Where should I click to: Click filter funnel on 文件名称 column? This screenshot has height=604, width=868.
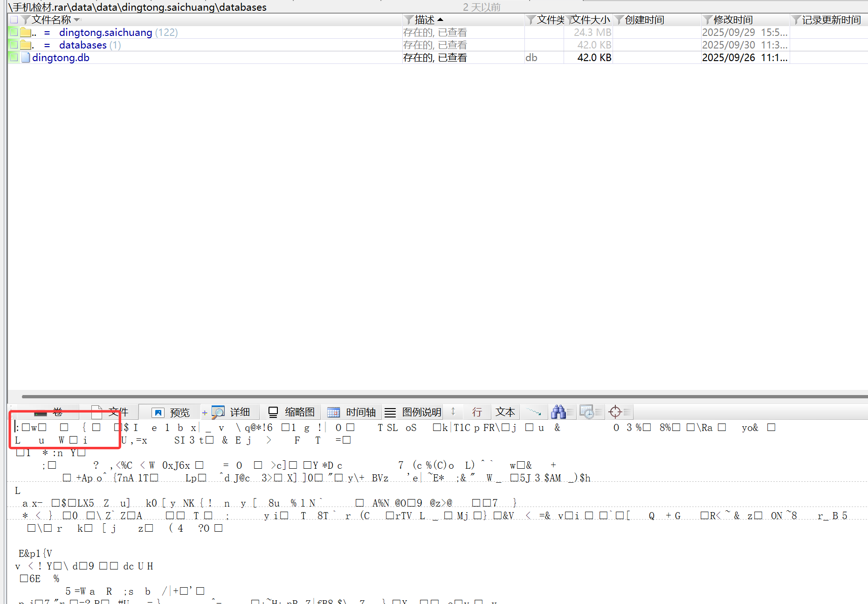point(26,20)
